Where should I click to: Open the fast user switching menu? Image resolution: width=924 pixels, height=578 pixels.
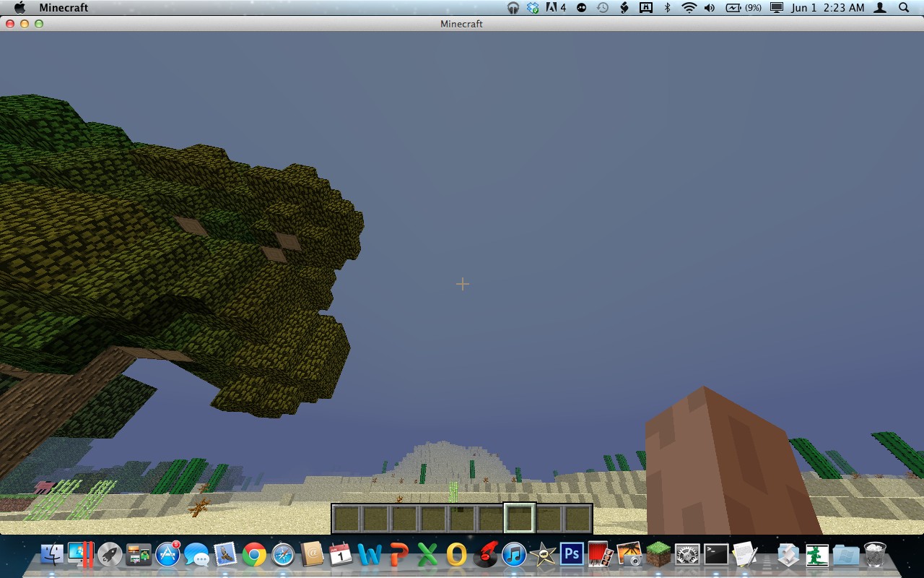point(879,8)
